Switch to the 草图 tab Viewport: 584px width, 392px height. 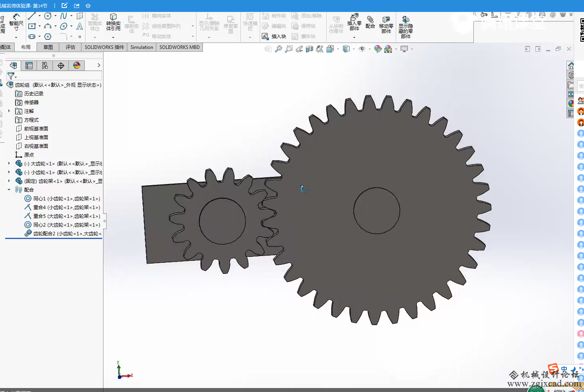click(48, 47)
